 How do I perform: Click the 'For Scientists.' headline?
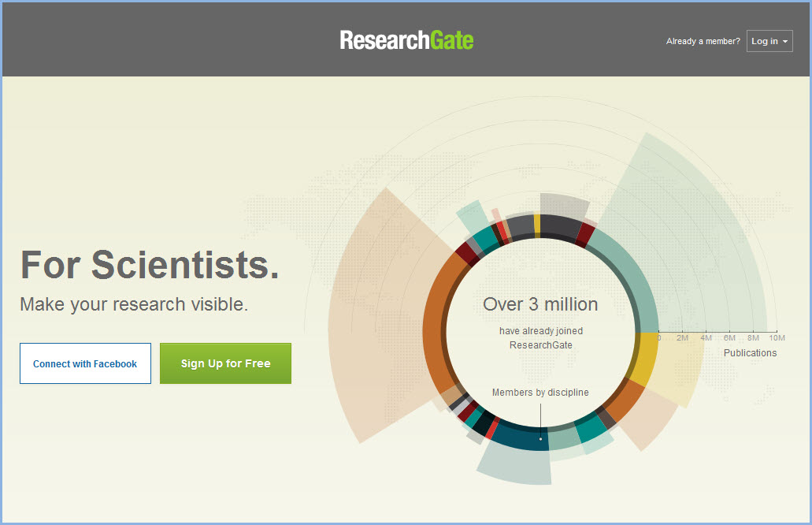150,264
